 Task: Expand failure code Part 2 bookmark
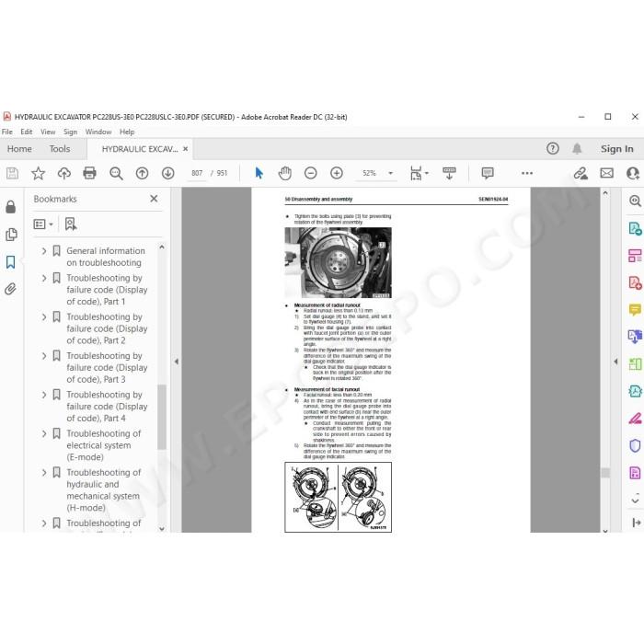[x=44, y=316]
